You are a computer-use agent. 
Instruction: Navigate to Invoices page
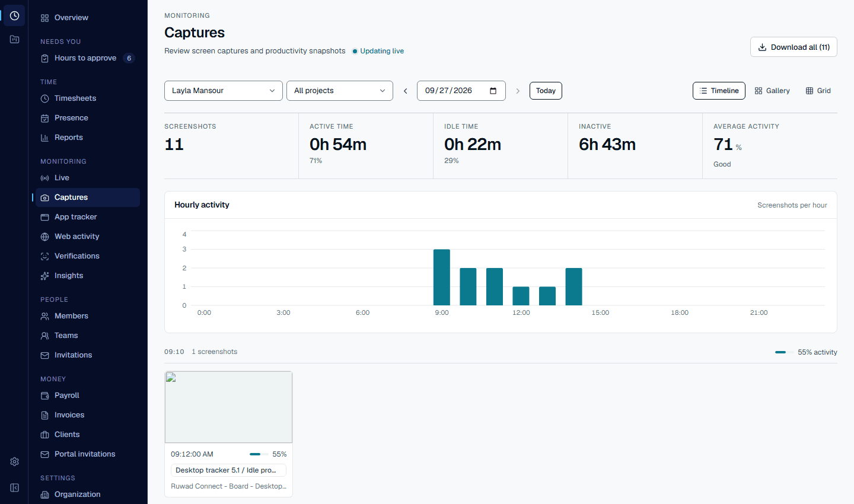tap(88, 415)
